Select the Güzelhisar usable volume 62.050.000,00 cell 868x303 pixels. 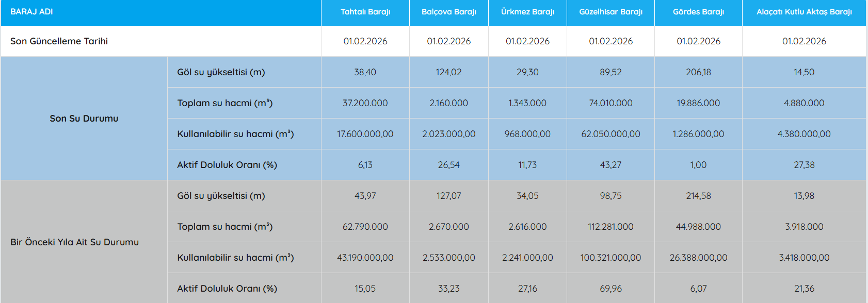(x=610, y=134)
